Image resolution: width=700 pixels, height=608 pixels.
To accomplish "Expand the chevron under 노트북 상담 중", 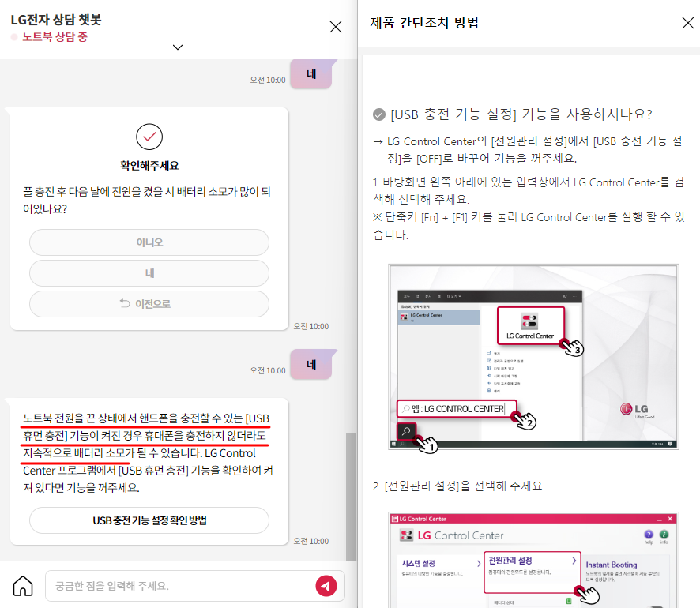I will point(178,47).
